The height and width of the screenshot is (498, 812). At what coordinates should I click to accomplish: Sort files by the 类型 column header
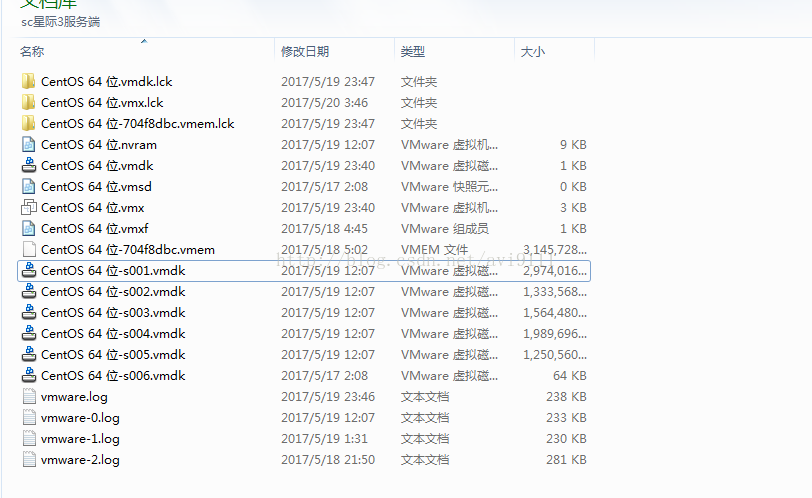[413, 52]
